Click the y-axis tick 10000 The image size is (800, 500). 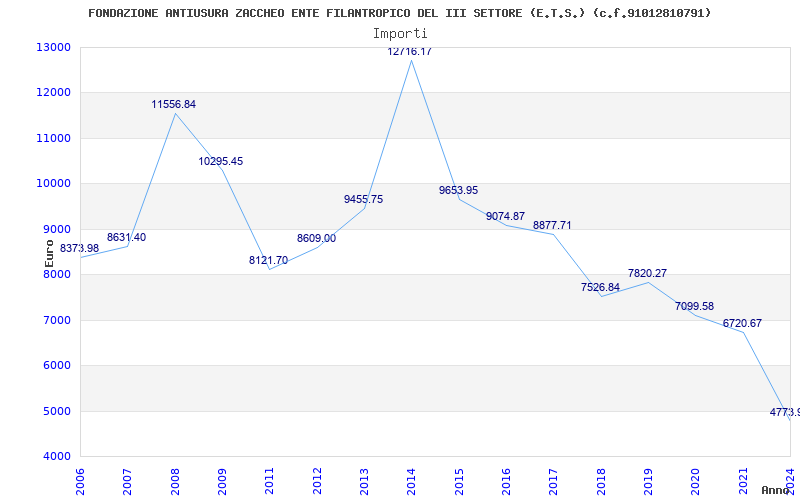click(53, 184)
